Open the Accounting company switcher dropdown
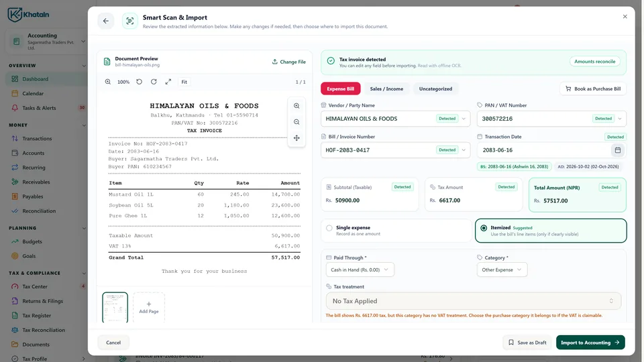The width and height of the screenshot is (644, 362). coord(48,42)
